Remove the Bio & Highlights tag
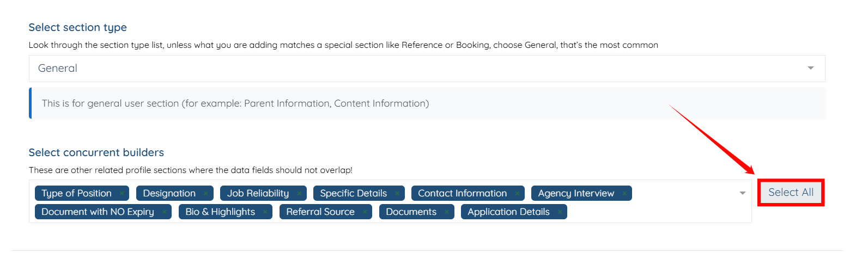 (265, 212)
